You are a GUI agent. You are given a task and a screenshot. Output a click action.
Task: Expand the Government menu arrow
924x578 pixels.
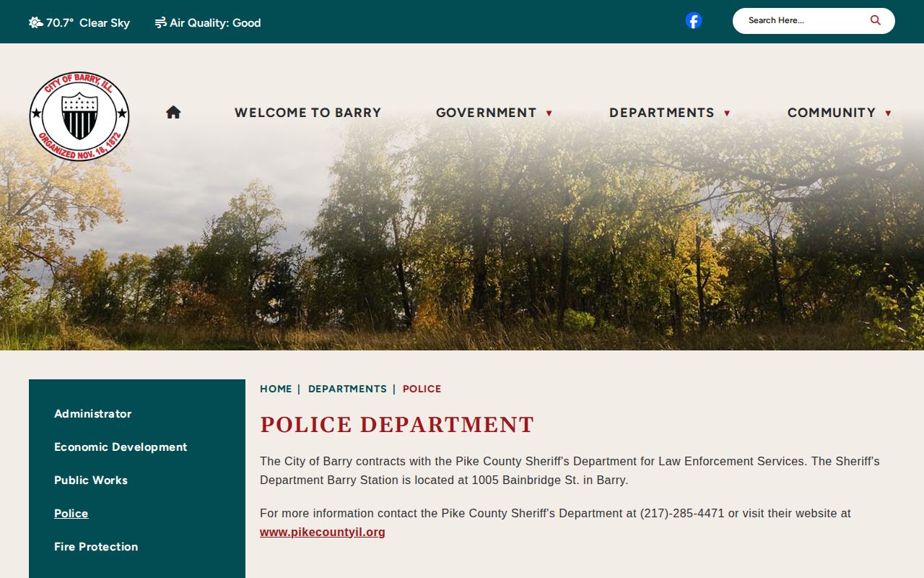[x=549, y=113]
